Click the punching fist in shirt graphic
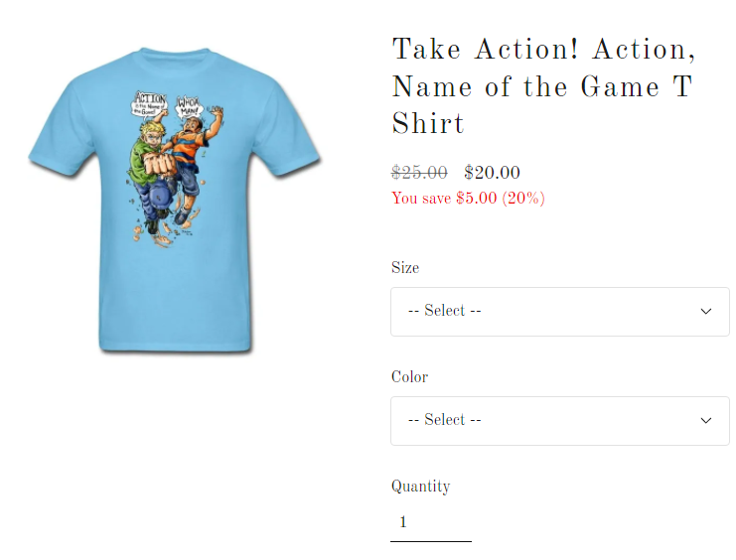The width and height of the screenshot is (736, 560). tap(160, 164)
